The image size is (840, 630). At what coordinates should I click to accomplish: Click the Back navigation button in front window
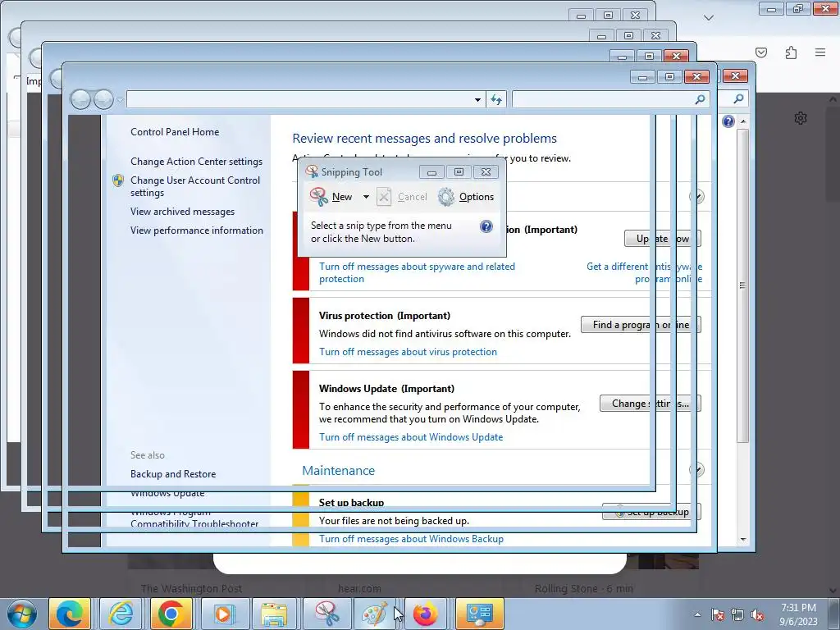click(80, 99)
